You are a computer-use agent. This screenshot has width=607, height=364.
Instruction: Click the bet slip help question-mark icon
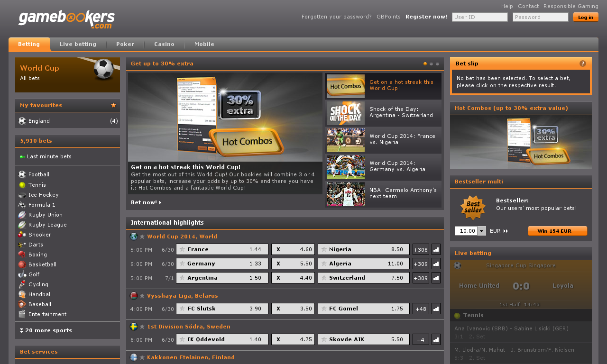coord(582,64)
